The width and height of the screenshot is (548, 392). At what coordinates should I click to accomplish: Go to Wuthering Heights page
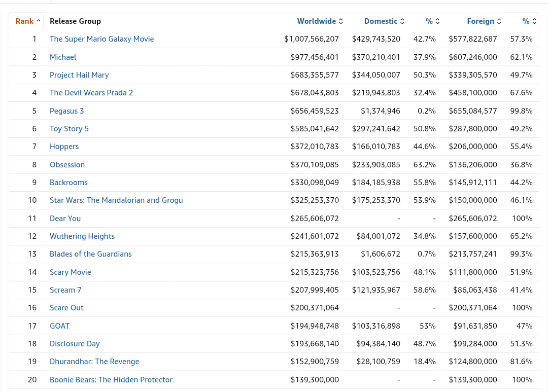[x=82, y=236]
